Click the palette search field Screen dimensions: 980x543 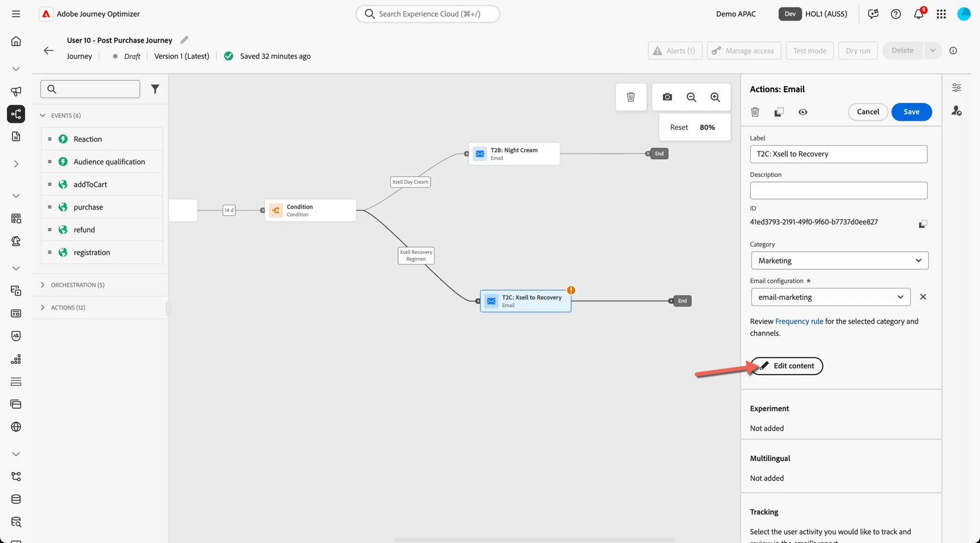(90, 89)
